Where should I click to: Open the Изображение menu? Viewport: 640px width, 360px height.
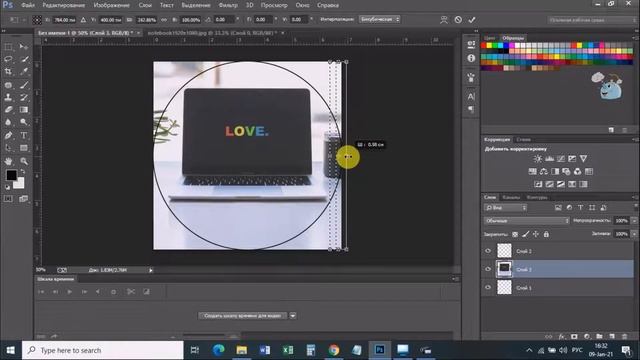click(x=111, y=5)
